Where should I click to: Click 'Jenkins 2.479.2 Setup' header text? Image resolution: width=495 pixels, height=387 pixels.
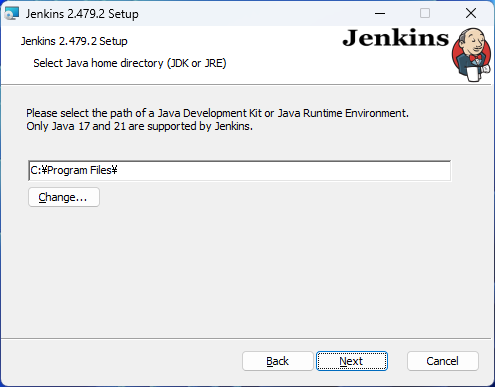pos(74,41)
